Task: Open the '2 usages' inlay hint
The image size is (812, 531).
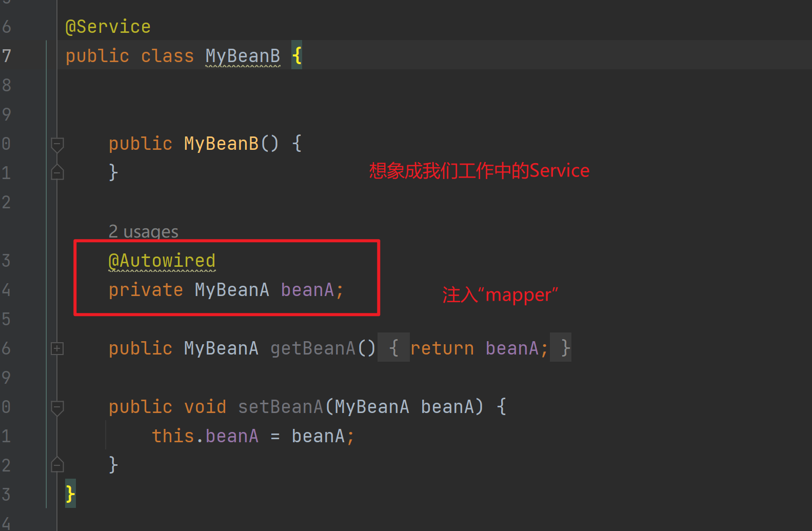Action: click(x=144, y=232)
